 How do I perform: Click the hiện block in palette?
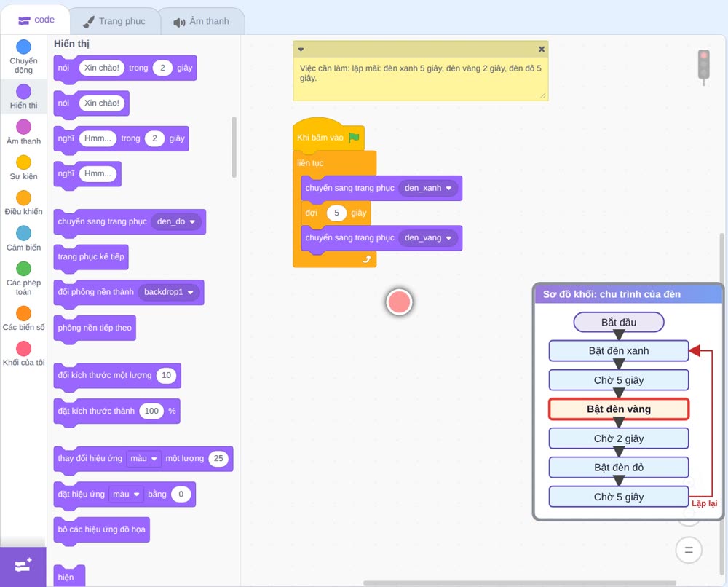coord(69,576)
